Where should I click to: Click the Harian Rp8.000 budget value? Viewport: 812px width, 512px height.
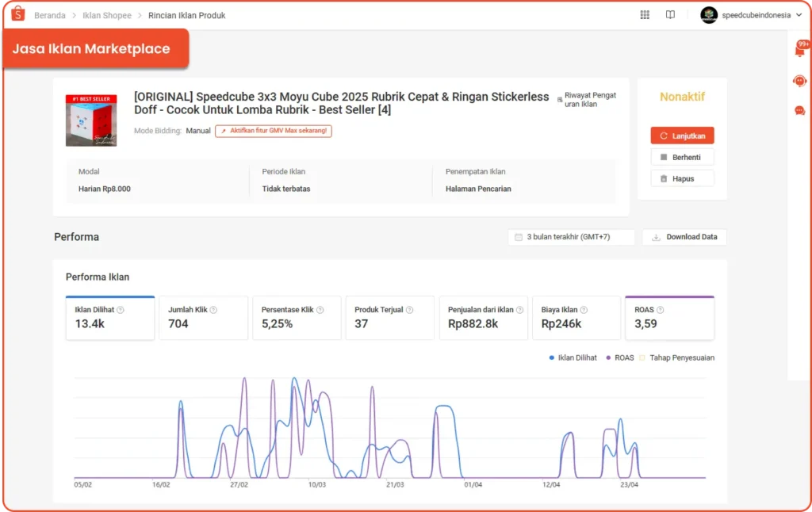105,189
